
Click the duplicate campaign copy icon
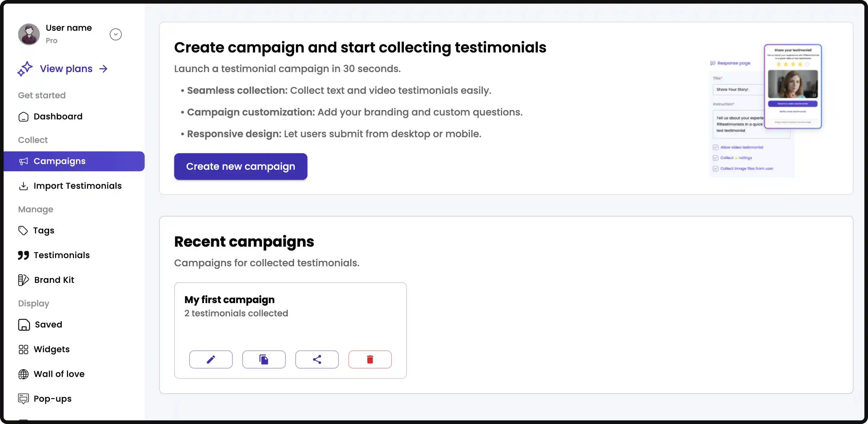tap(264, 359)
